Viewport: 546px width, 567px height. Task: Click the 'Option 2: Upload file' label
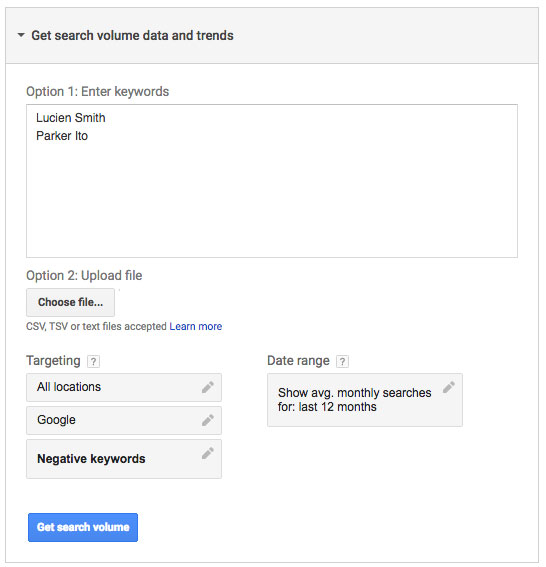84,276
